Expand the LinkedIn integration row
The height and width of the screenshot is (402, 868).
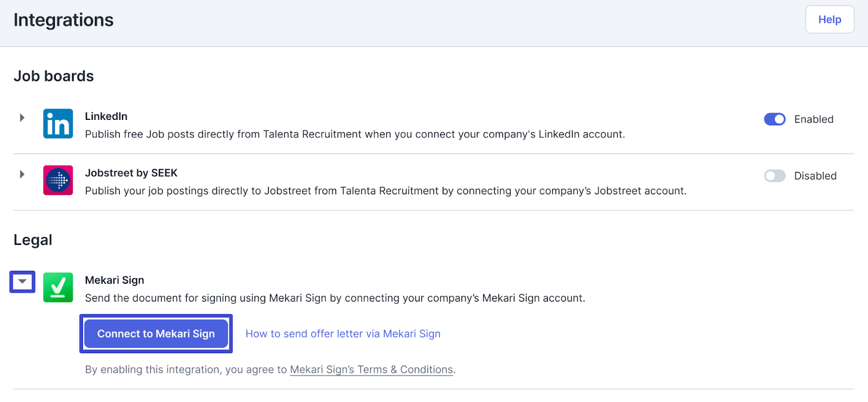click(x=22, y=118)
